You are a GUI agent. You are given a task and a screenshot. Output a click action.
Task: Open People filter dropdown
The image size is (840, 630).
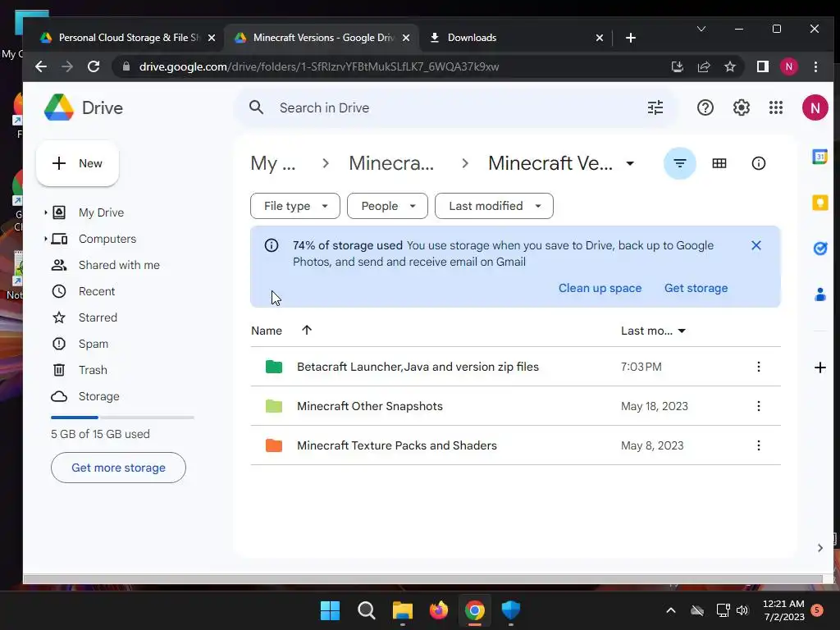387,206
